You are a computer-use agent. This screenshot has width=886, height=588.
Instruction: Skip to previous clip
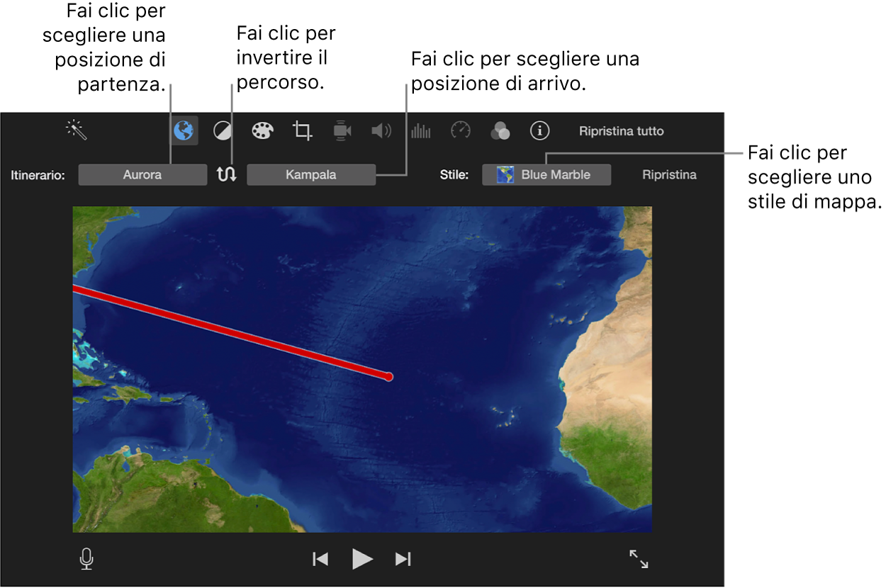[320, 559]
